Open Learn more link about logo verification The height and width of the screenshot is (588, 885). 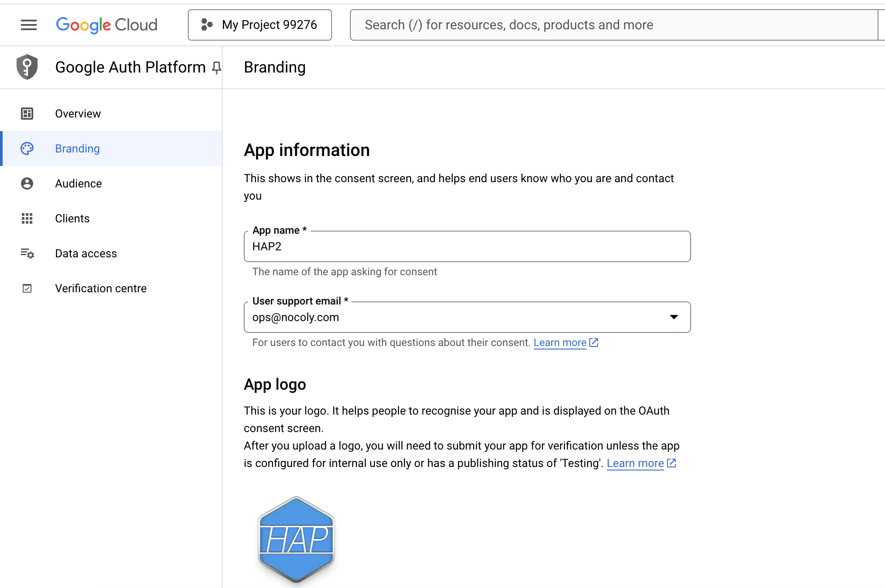(635, 463)
